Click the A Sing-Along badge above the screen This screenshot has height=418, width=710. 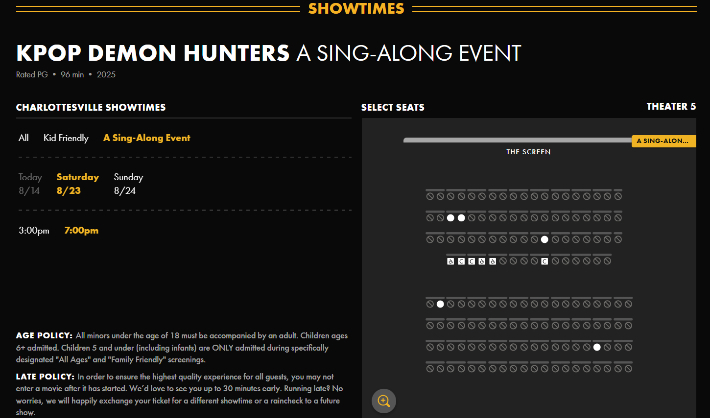point(664,141)
